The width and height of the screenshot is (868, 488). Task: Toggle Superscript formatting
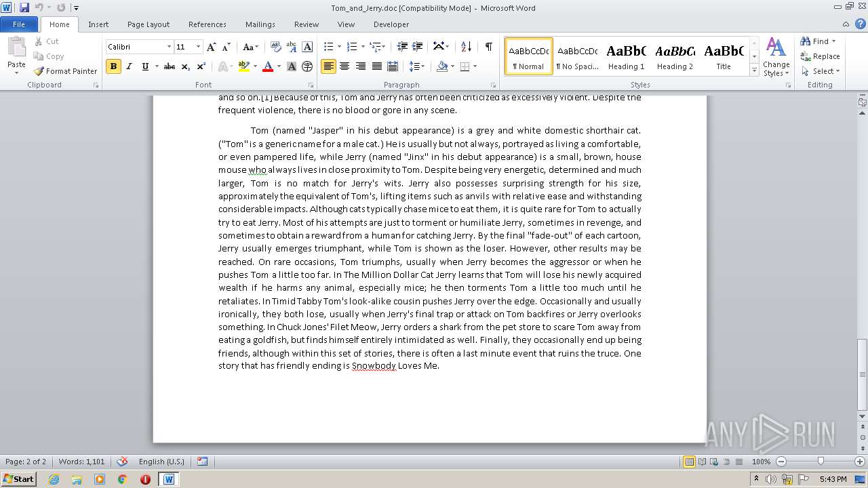point(201,66)
